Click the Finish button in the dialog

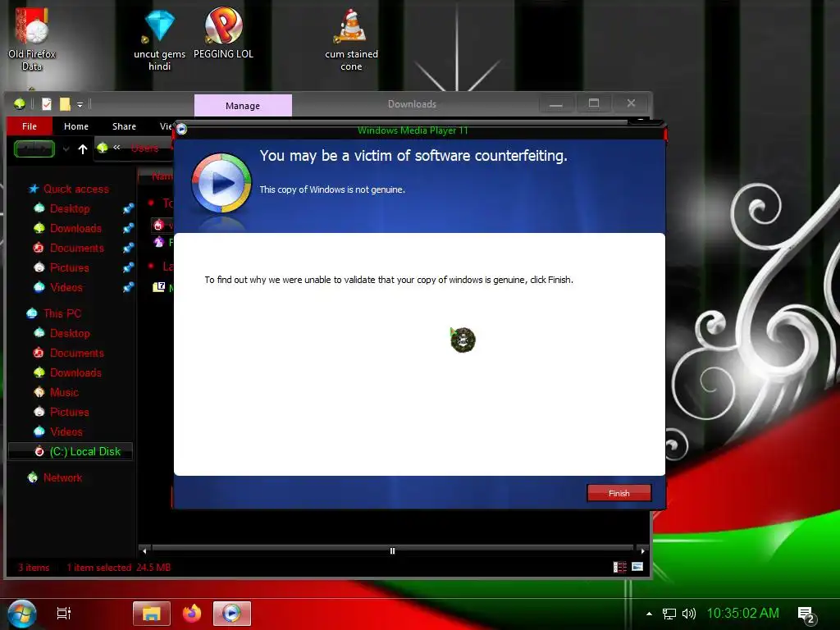point(619,493)
